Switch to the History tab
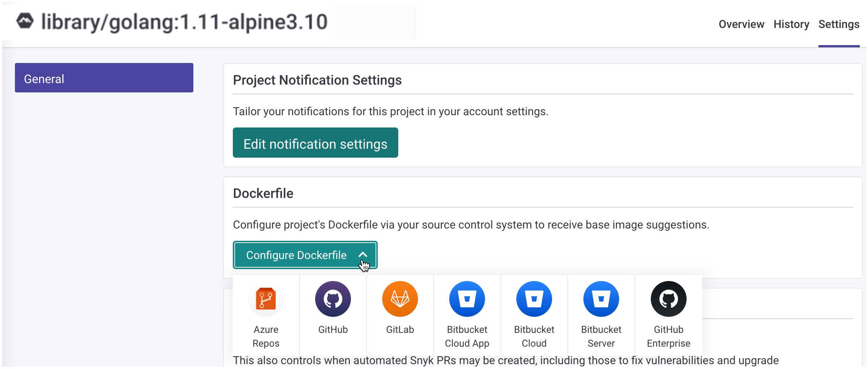Viewport: 868px width, 369px height. [791, 24]
